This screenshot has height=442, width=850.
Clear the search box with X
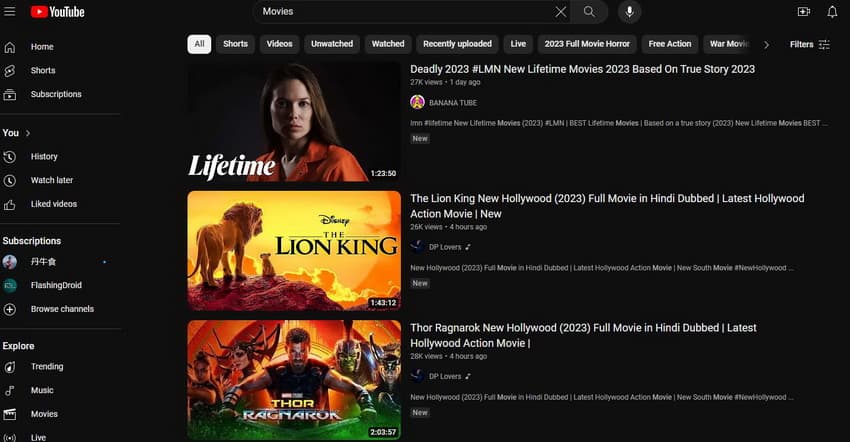tap(561, 11)
